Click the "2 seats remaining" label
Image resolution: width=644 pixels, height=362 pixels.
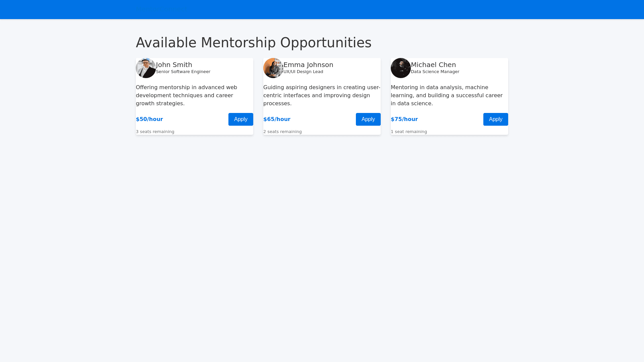tap(282, 132)
